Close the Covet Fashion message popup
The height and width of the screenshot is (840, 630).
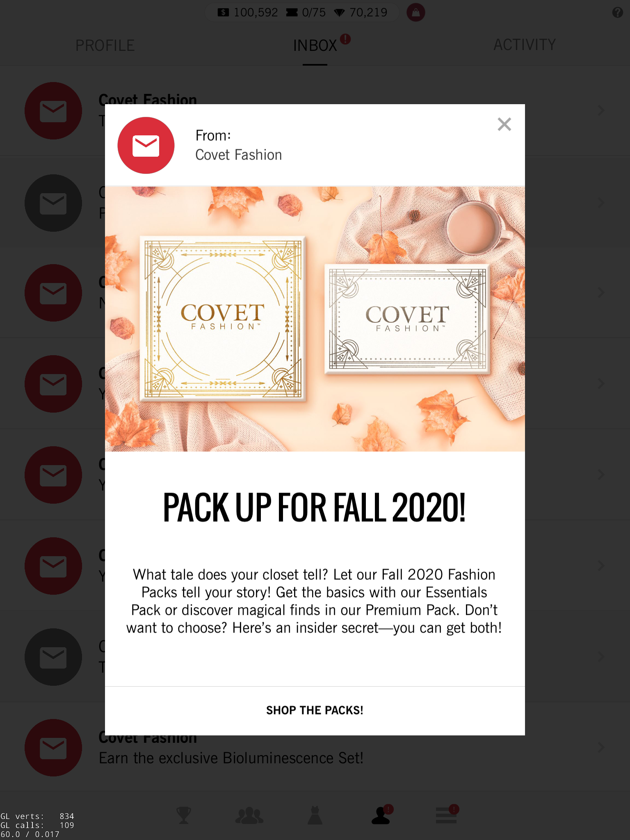tap(504, 124)
